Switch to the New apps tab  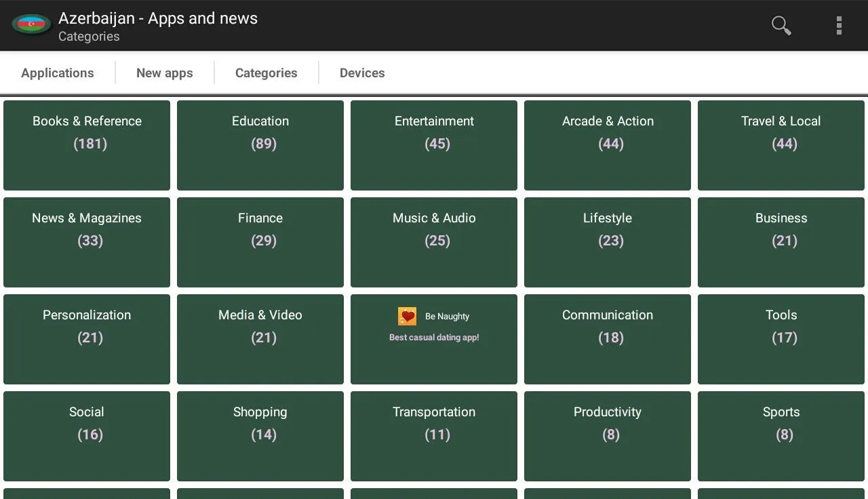165,73
